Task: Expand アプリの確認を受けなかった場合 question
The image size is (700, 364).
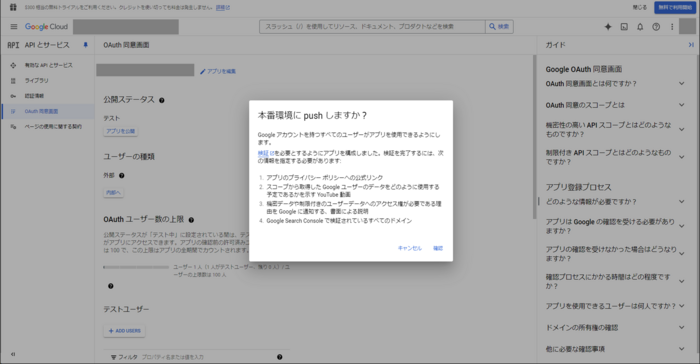Action: pyautogui.click(x=615, y=254)
